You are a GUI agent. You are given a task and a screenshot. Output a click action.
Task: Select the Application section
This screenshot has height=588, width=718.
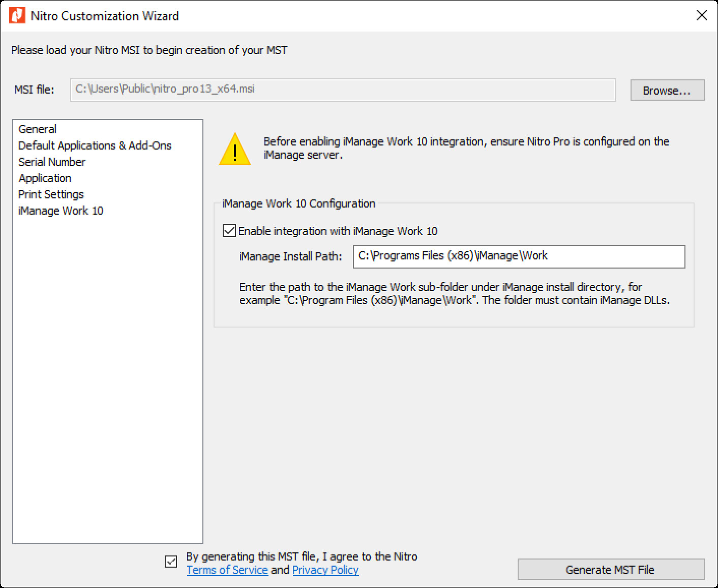(45, 178)
